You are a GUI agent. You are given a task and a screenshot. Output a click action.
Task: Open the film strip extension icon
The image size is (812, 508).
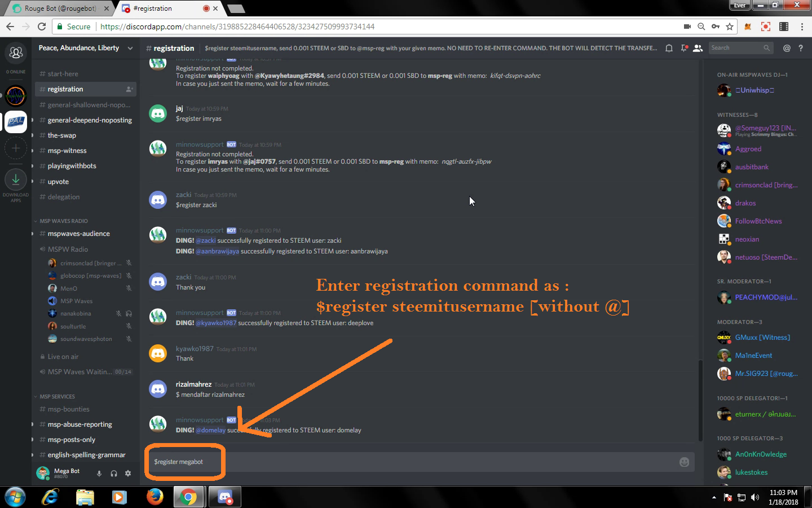pos(784,27)
